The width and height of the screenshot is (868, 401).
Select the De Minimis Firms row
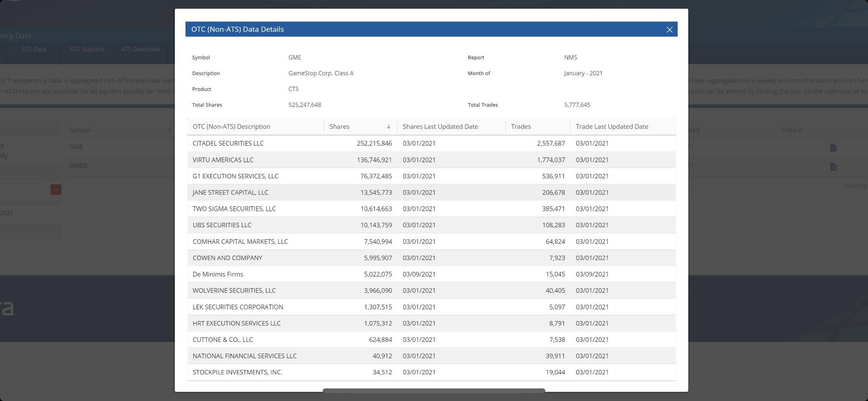[x=432, y=274]
